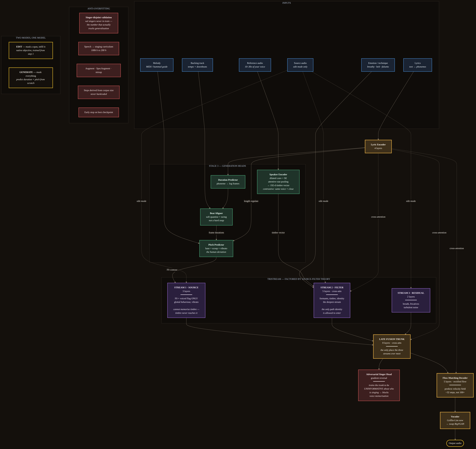476x449 pixels.
Task: Select the Lyric Encoder node
Action: tap(378, 146)
